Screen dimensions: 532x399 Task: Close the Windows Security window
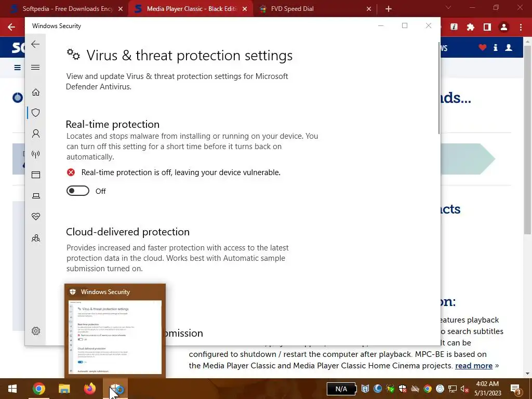tap(428, 26)
